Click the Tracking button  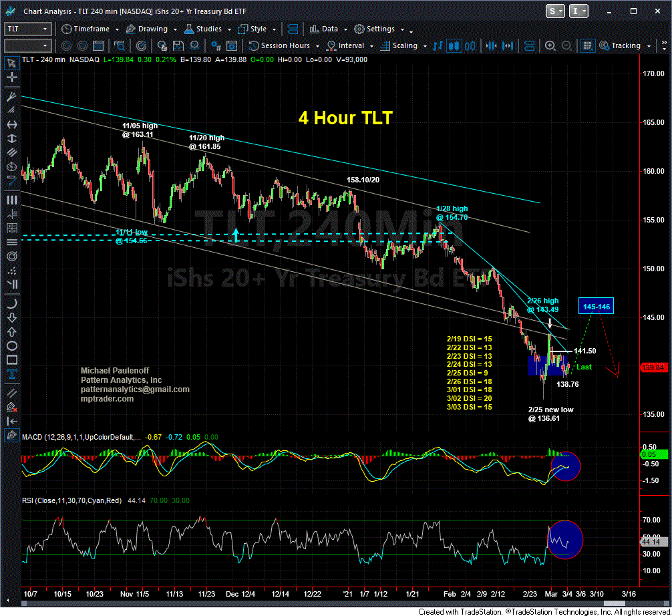620,46
